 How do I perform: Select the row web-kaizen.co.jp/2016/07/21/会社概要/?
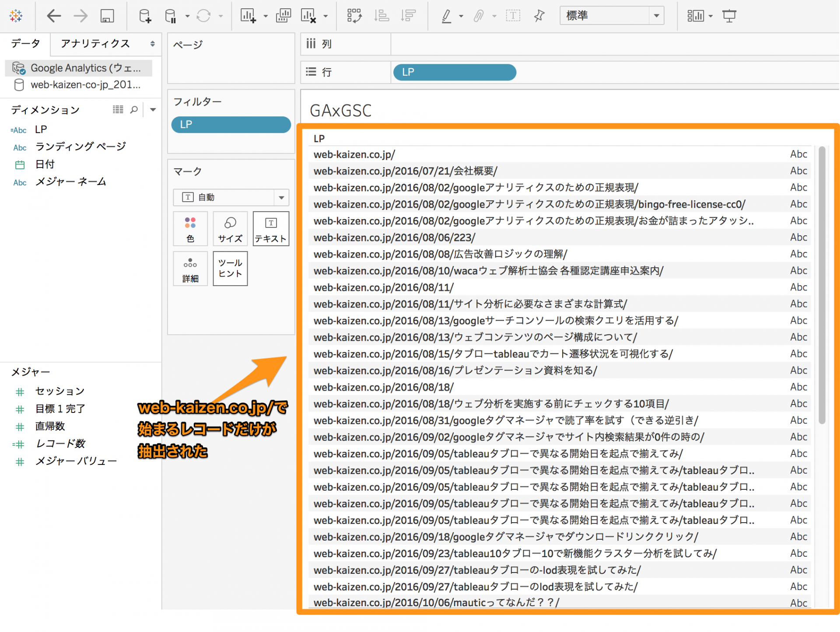(x=560, y=171)
